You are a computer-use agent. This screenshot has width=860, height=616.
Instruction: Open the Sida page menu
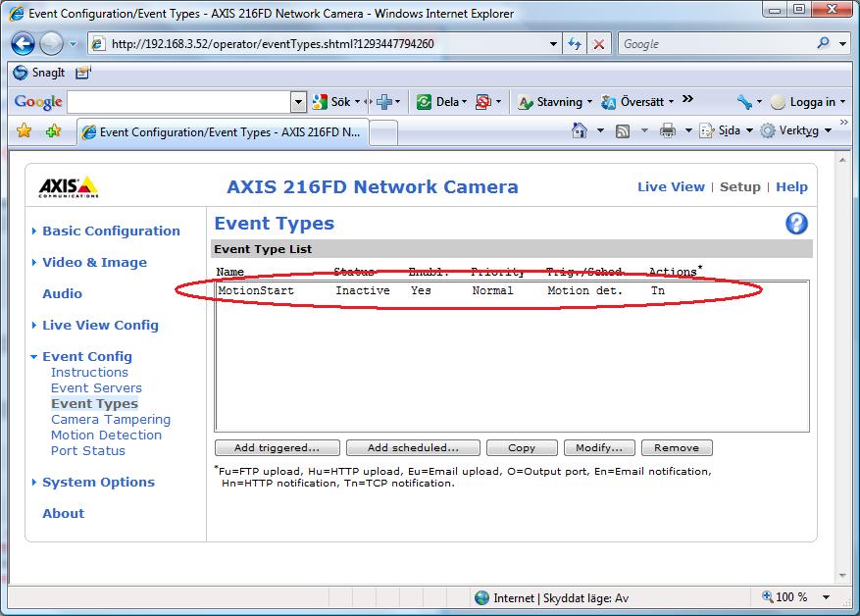(727, 130)
